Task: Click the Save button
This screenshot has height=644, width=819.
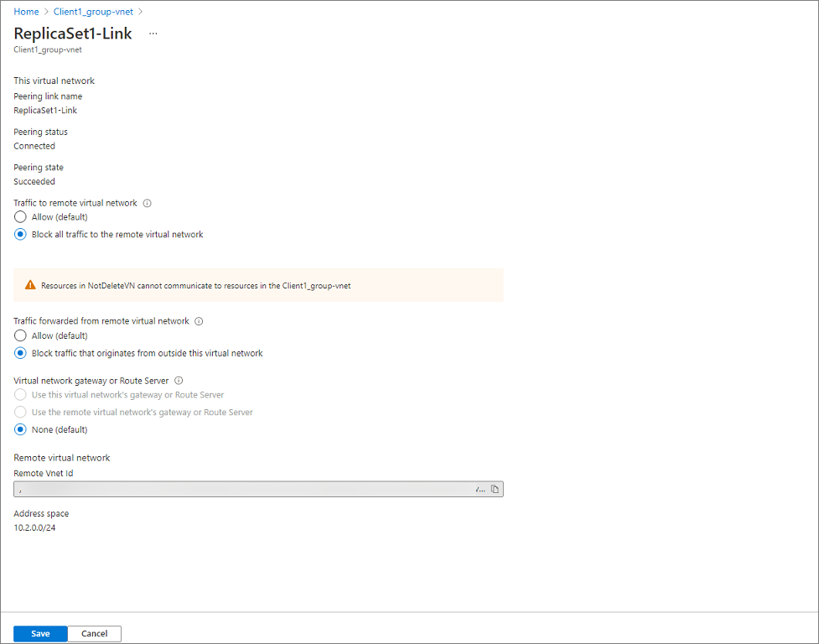Action: pos(40,634)
